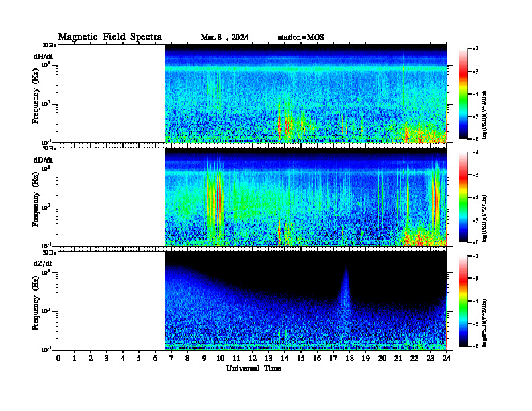Click the dH/dt panel color bar
This screenshot has height=411, width=532.
(x=463, y=94)
